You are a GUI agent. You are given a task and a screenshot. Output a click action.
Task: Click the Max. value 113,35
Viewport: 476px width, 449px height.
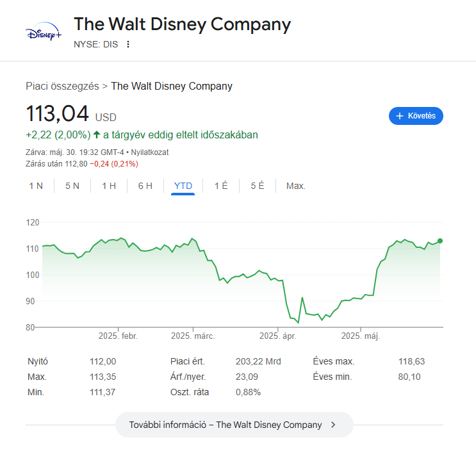click(x=103, y=377)
